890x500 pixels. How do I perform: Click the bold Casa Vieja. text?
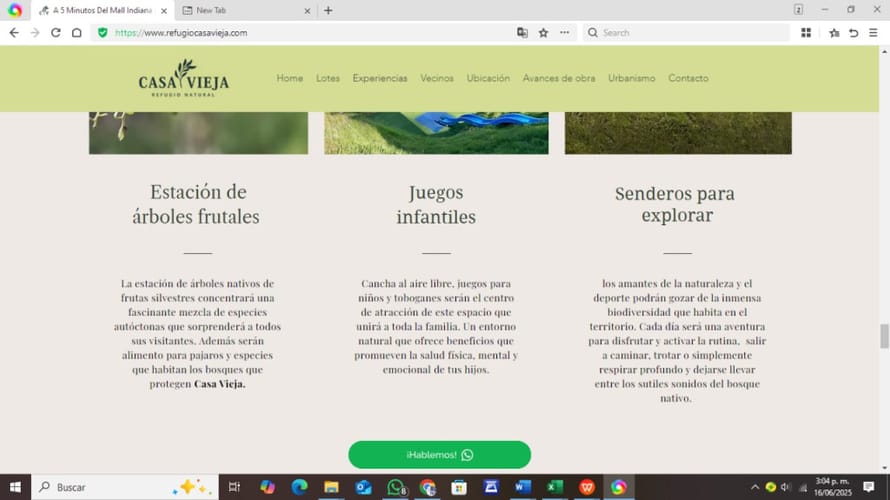pos(220,384)
